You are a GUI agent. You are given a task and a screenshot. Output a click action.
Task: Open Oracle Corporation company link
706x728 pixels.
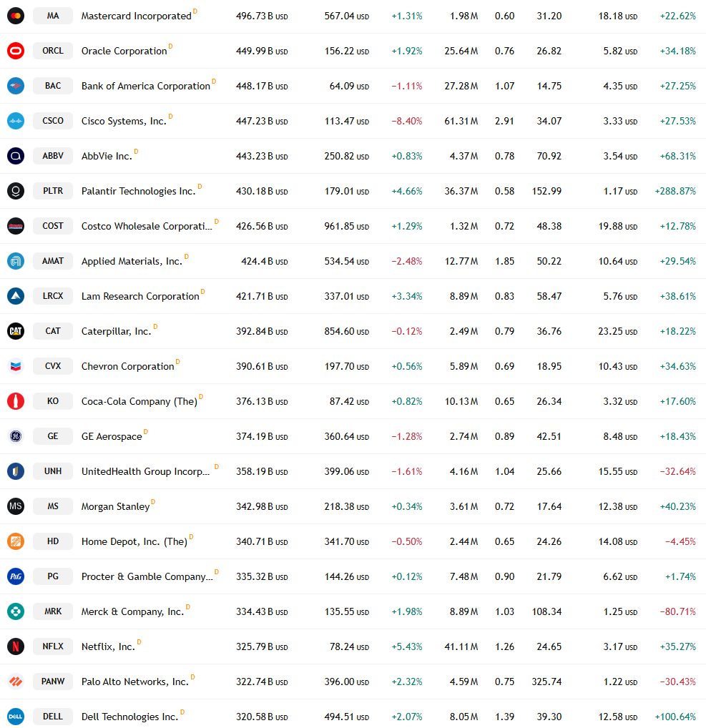coord(124,51)
